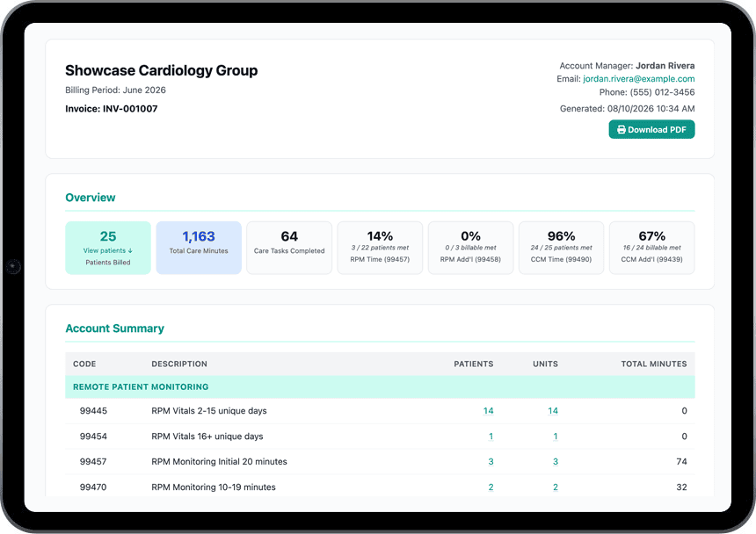Click the 96% CCM Time (99490) card
Screen dimensions: 756x534
[561, 248]
